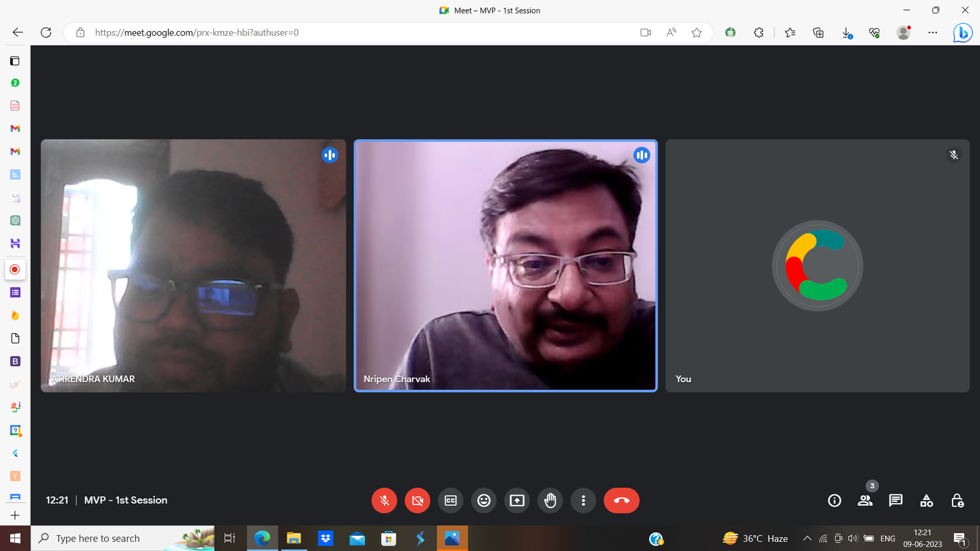
Task: Open the Bing chat sidebar button
Action: click(962, 32)
